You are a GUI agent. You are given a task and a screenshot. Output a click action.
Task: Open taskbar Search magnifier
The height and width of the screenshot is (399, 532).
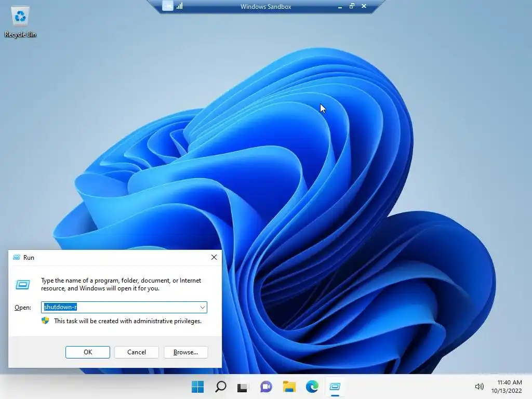[x=220, y=387]
